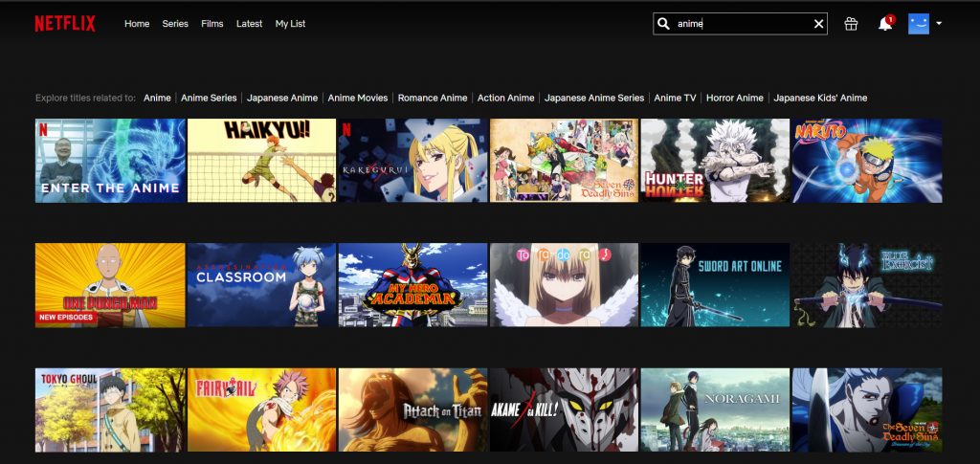980x464 pixels.
Task: Select the One Punch Man thumbnail
Action: coord(110,285)
